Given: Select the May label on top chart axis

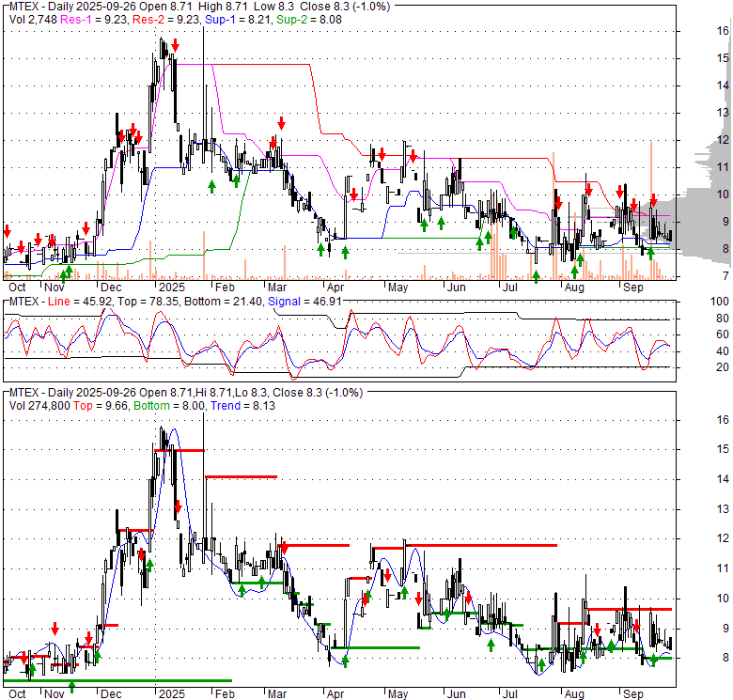Looking at the screenshot, I should [x=398, y=287].
